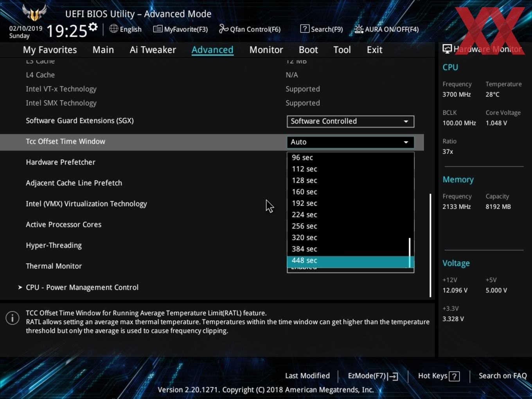
Task: Click CPU temperature 28°C value
Action: point(492,94)
